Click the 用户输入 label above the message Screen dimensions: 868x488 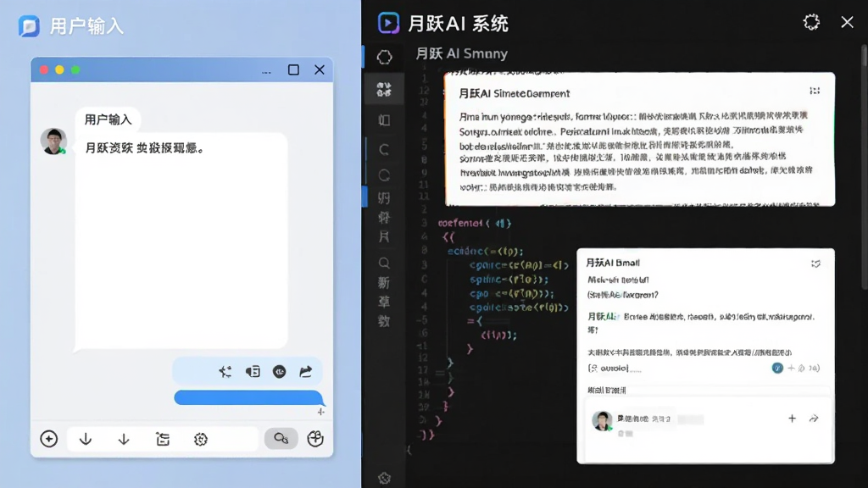click(x=108, y=119)
